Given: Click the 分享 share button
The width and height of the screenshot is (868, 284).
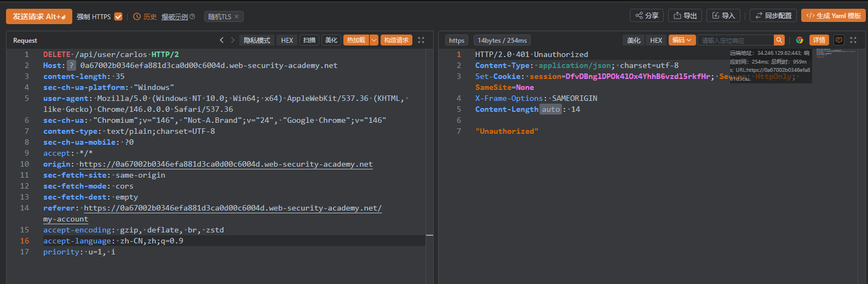Looking at the screenshot, I should point(647,16).
